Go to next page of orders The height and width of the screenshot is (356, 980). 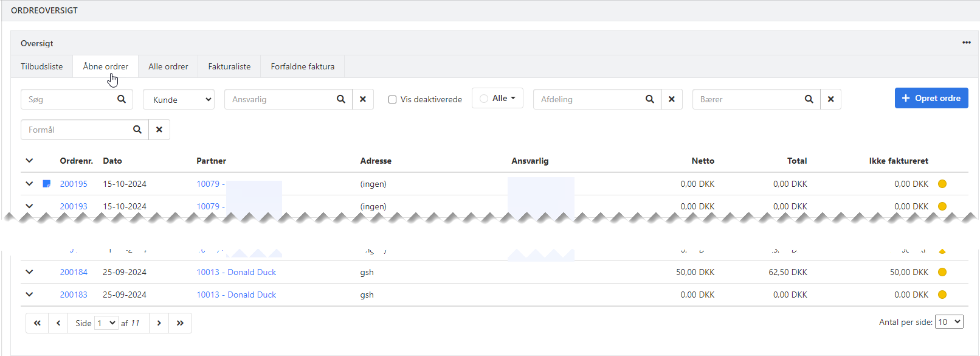point(159,323)
